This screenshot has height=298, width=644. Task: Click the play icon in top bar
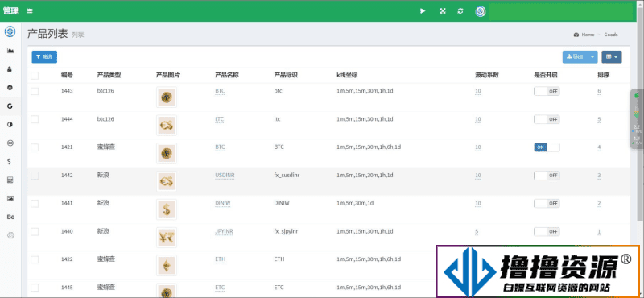click(x=423, y=11)
